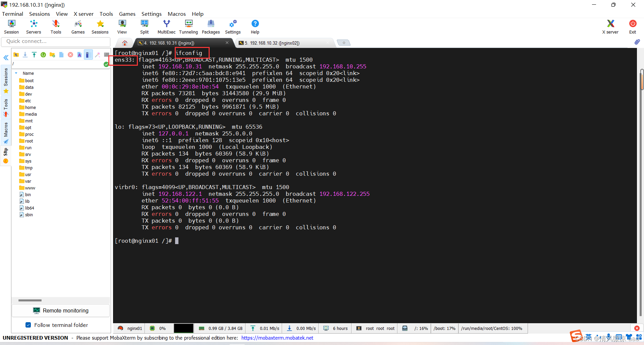Open the Games toolbar icon

click(78, 27)
